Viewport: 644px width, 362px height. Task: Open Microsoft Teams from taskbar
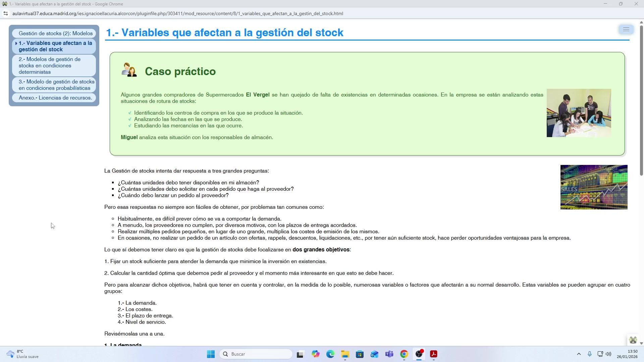point(389,354)
